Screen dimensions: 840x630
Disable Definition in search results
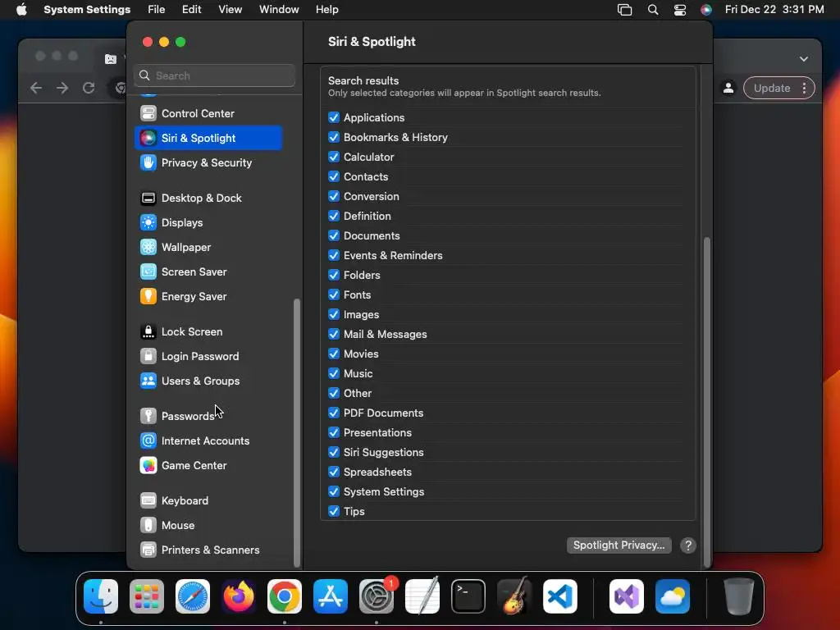coord(334,216)
